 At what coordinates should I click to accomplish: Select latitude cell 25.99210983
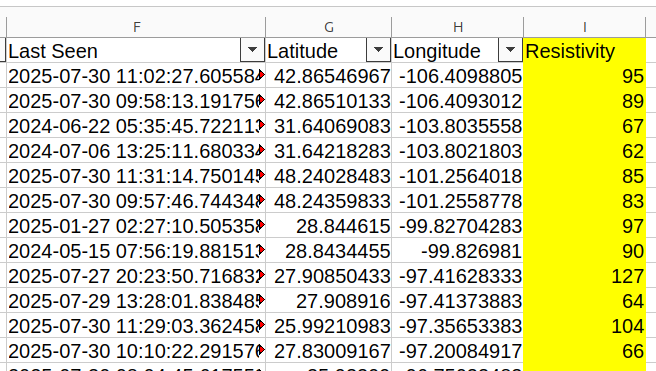[328, 326]
